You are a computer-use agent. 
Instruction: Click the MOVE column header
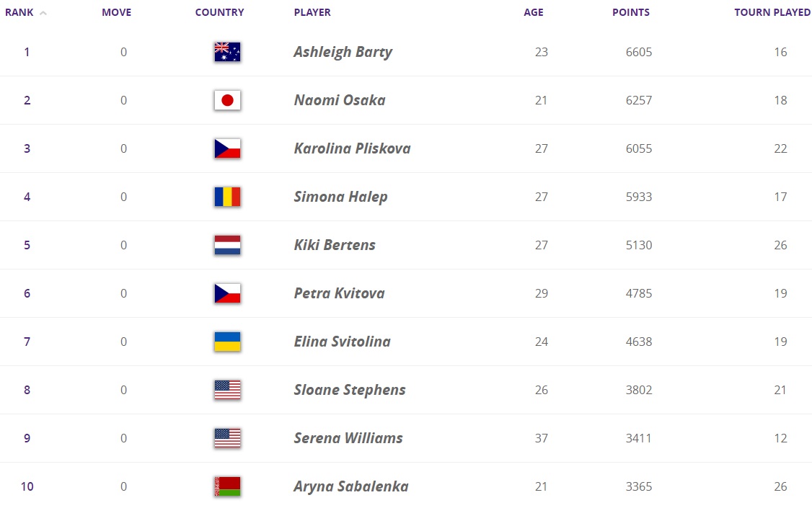(117, 12)
